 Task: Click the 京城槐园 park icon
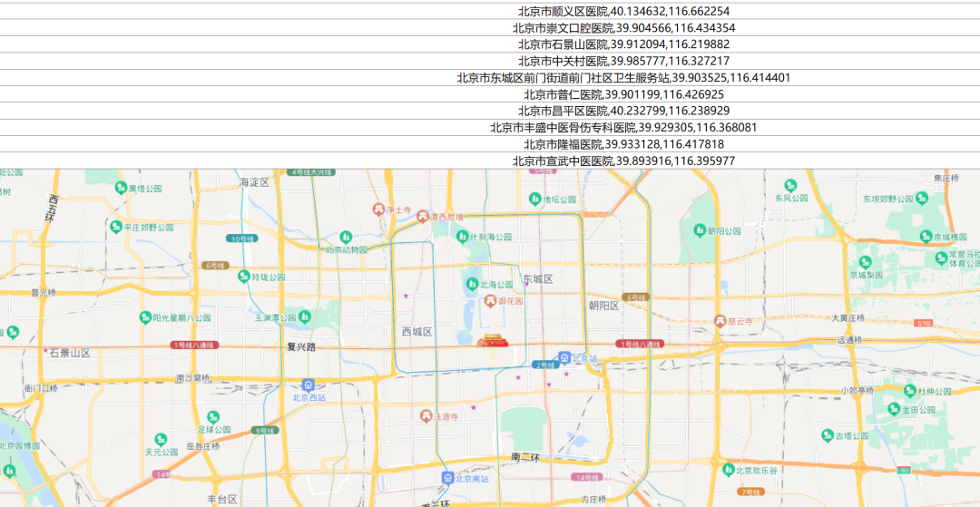926,236
